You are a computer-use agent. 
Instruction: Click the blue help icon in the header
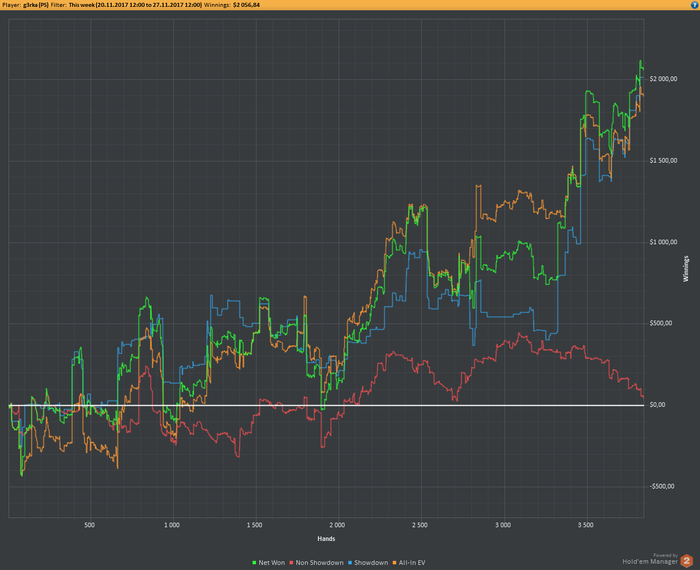point(691,5)
